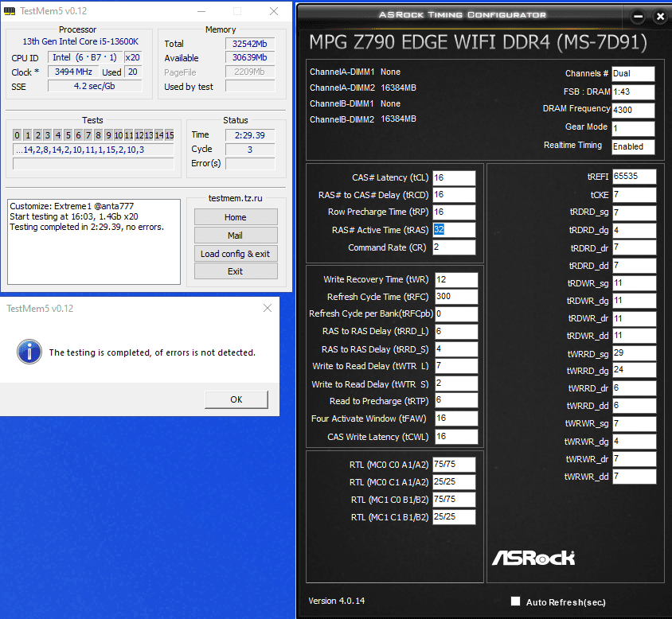Click the Clock value 3494 MHz
This screenshot has width=672, height=619.
click(x=73, y=72)
